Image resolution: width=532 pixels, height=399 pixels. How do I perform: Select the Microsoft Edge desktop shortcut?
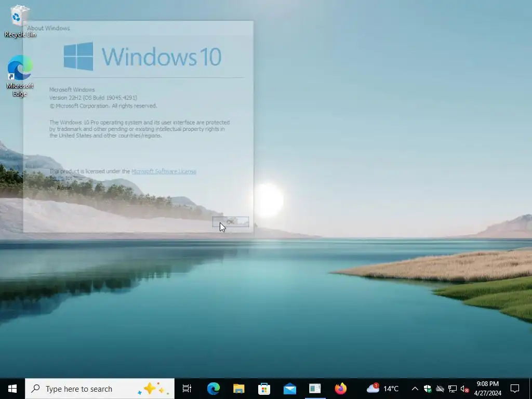click(x=20, y=76)
